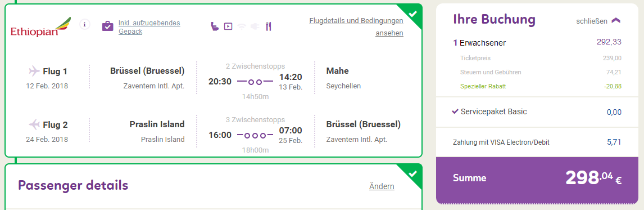
Task: Click the Ändern link for passenger details
Action: (382, 186)
